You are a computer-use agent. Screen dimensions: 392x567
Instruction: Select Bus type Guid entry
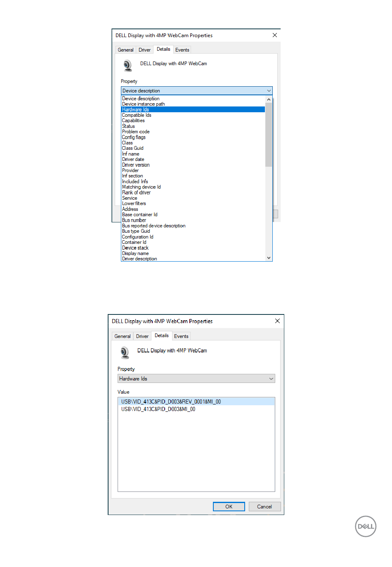click(193, 231)
